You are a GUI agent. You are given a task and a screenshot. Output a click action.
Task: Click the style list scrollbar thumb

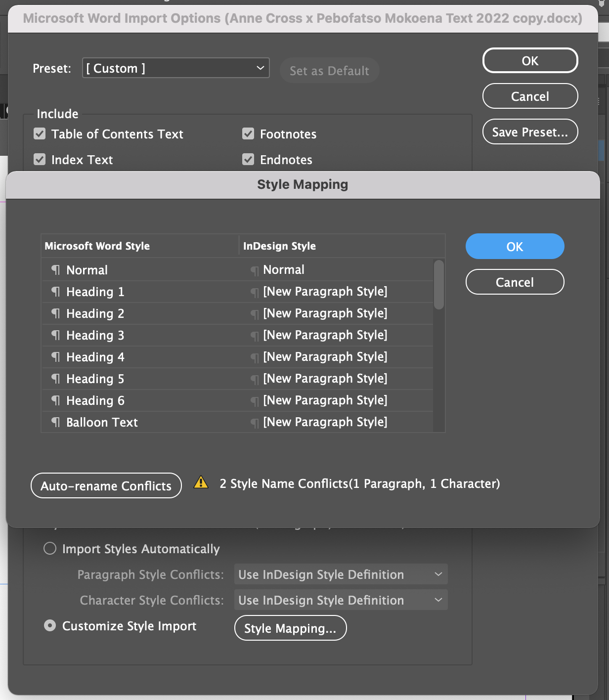[x=438, y=285]
